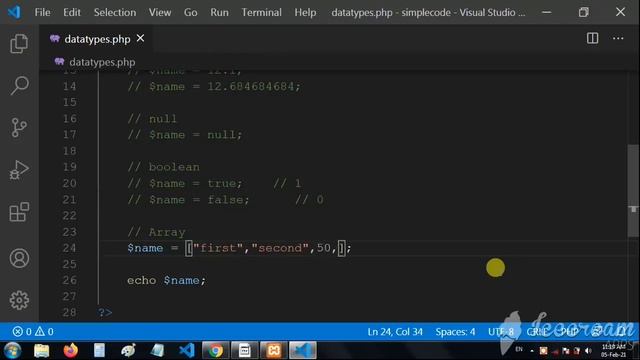Switch to Chrome on the taskbar
The height and width of the screenshot is (360, 640).
[x=216, y=351]
